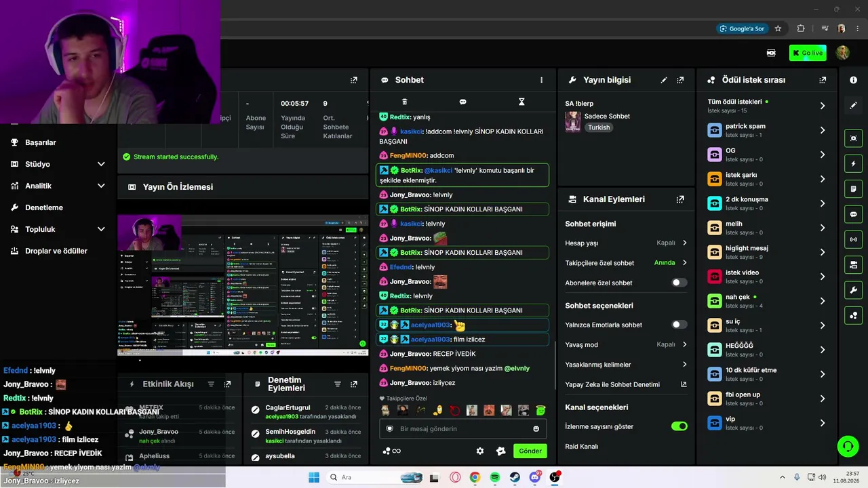Image resolution: width=868 pixels, height=488 pixels.
Task: Click the camera icon in right sidebar
Action: pos(854,264)
